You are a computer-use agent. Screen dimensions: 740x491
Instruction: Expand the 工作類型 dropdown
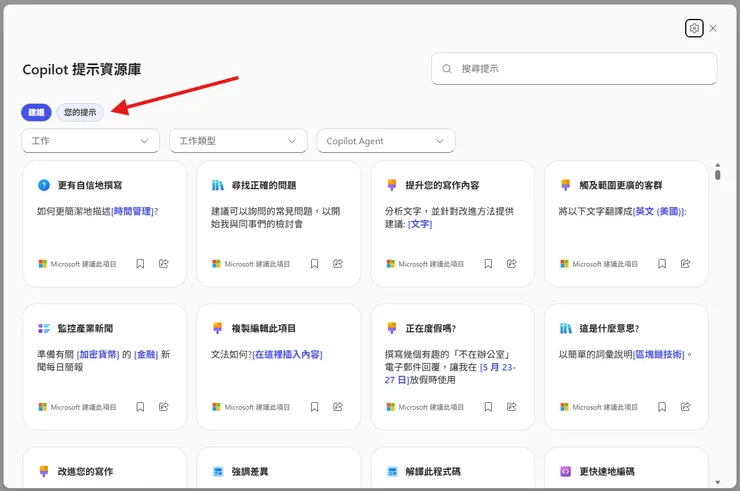click(238, 141)
